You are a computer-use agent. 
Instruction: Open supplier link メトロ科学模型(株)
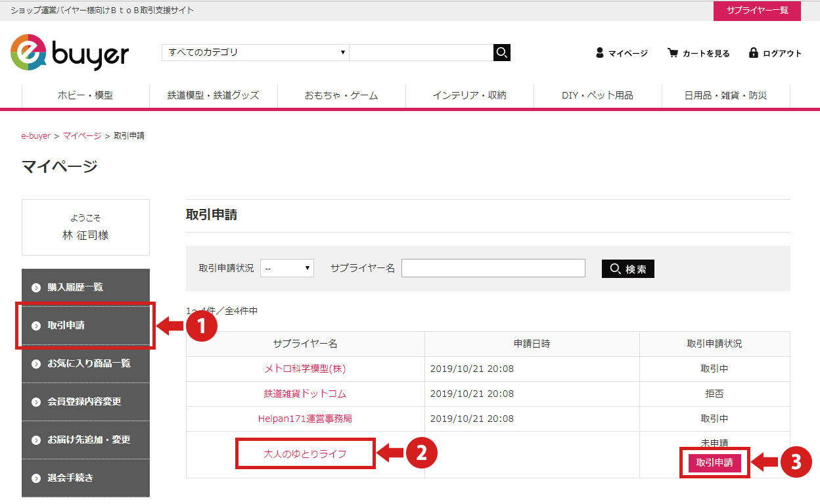click(305, 369)
